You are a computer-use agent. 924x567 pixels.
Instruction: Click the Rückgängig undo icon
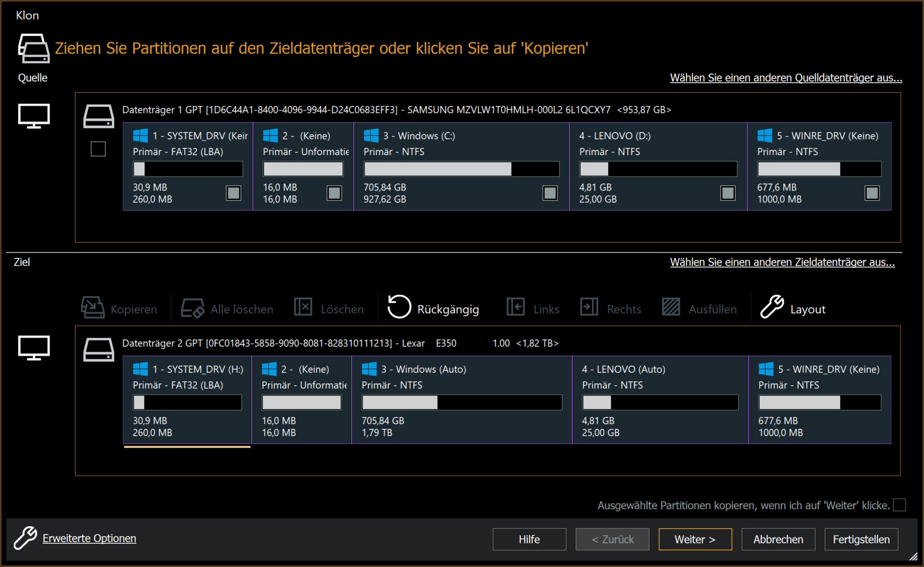coord(399,307)
